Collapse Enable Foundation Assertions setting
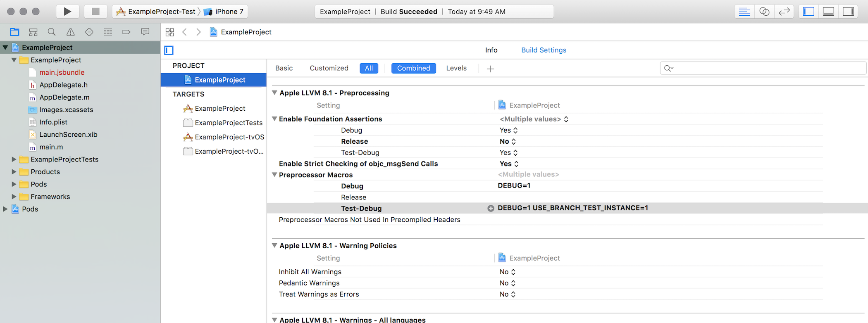 274,119
